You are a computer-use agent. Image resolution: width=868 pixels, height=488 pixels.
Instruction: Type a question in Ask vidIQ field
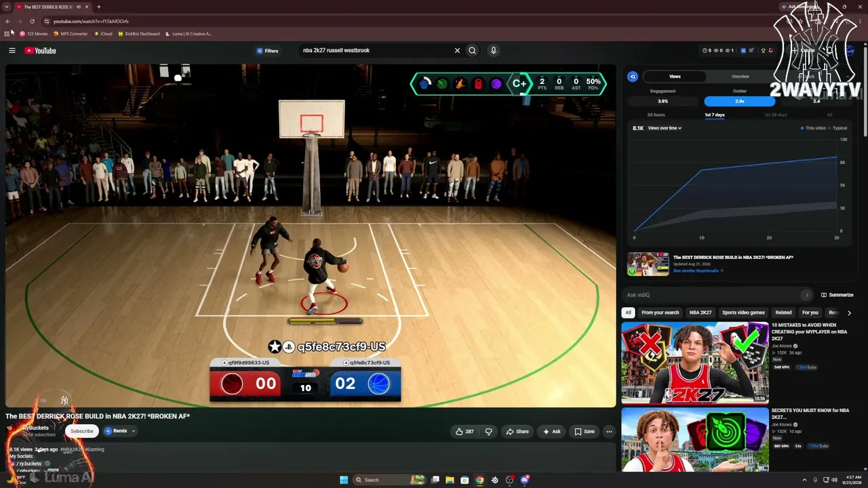[x=713, y=295]
